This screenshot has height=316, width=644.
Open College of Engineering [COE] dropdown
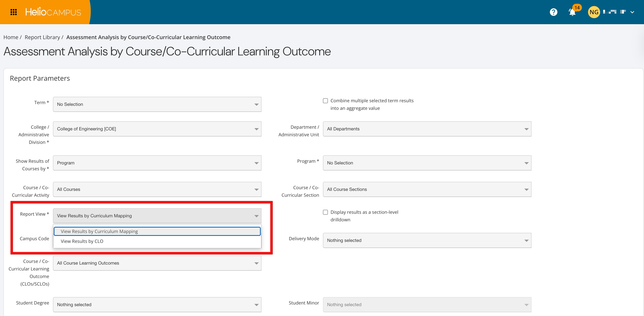(157, 129)
